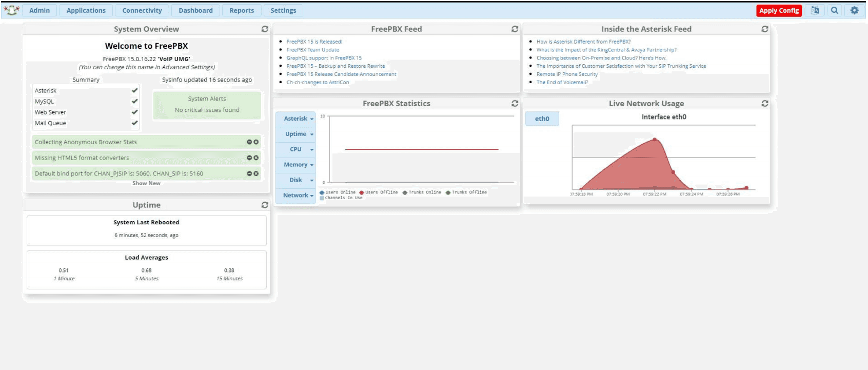
Task: Open the RingCentral & Avaya Partnership link
Action: point(606,50)
